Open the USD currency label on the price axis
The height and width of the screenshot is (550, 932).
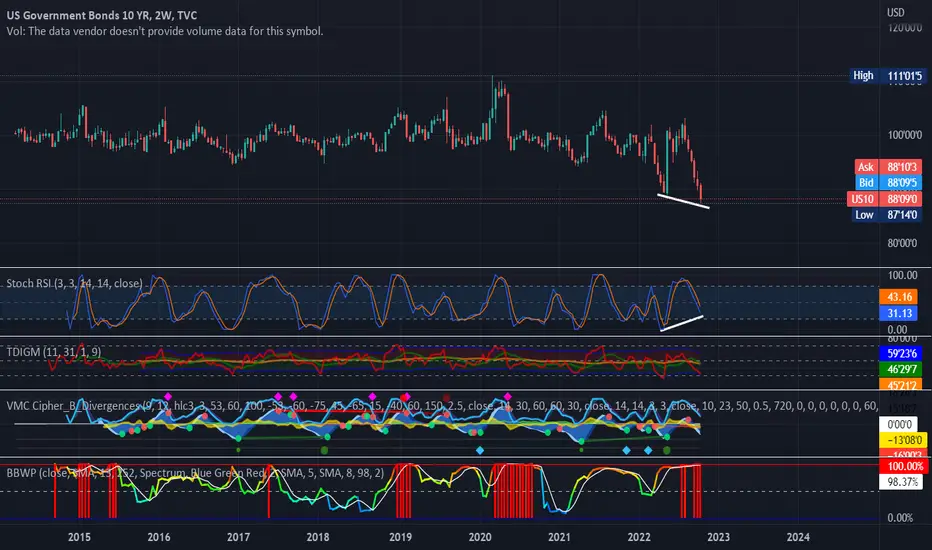pos(896,12)
